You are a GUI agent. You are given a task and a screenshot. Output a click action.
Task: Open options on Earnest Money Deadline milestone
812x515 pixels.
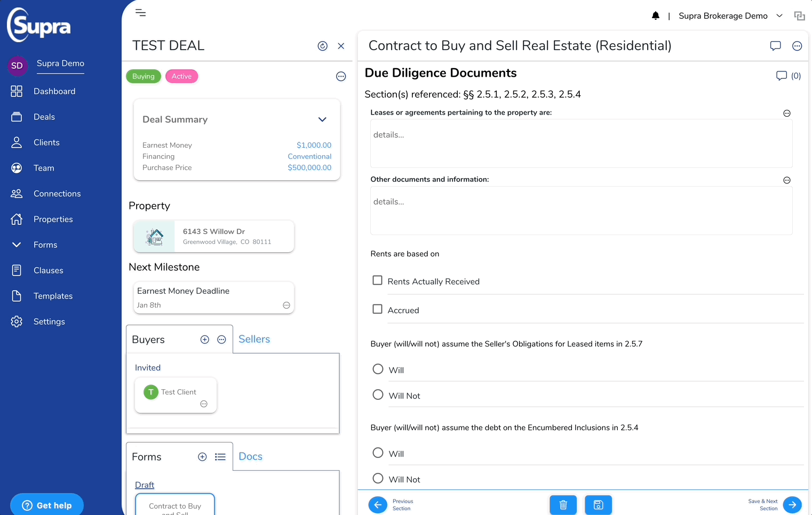coord(286,305)
